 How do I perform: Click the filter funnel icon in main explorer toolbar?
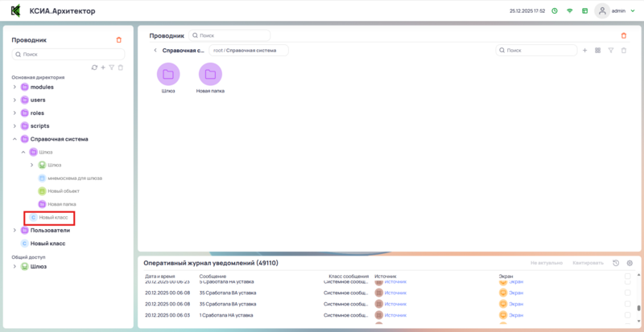(611, 51)
